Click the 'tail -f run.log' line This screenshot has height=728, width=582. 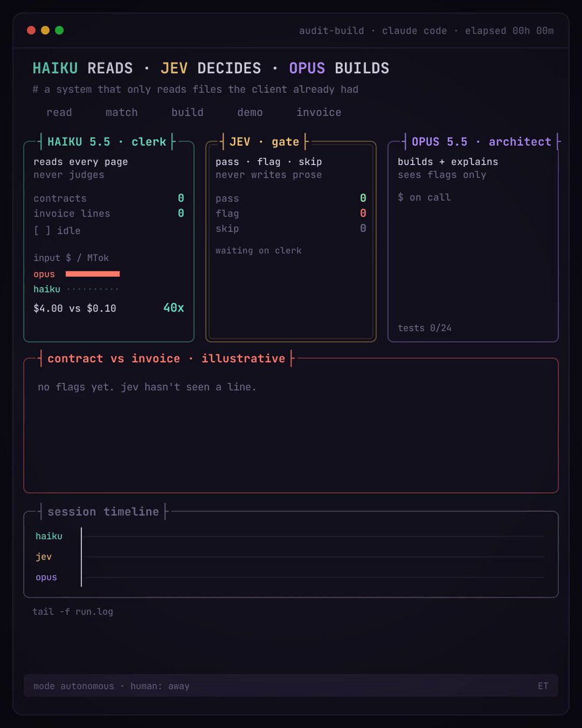coord(73,612)
